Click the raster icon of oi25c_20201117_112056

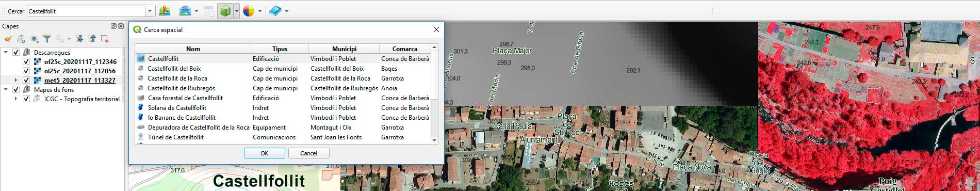38,71
